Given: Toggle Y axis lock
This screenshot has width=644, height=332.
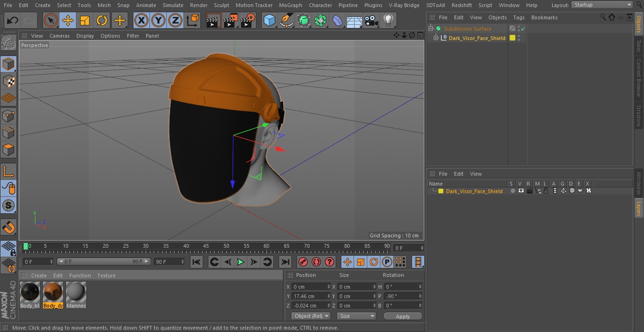Looking at the screenshot, I should [158, 20].
